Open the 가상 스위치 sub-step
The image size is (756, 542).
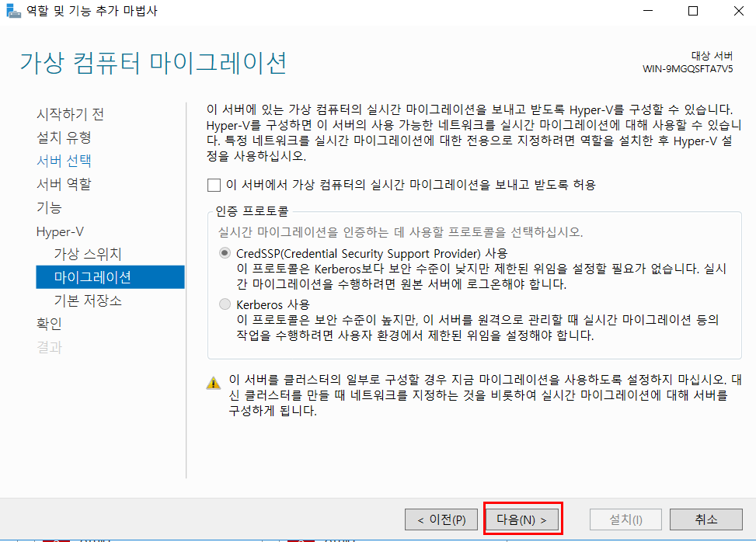pyautogui.click(x=88, y=254)
